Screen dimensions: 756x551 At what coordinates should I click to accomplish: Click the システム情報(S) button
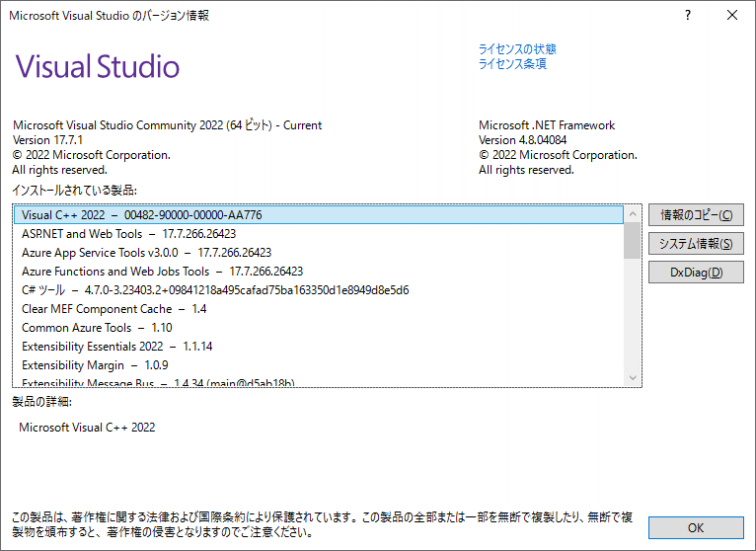696,243
